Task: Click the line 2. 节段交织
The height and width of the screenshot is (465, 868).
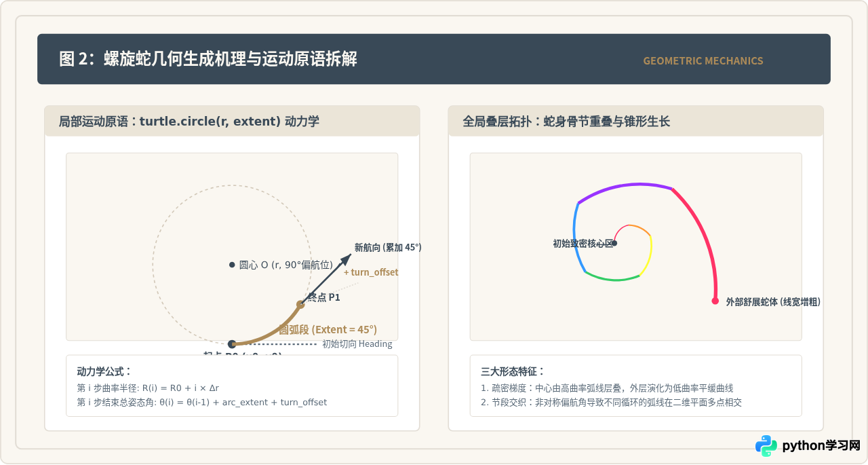Action: pyautogui.click(x=612, y=403)
